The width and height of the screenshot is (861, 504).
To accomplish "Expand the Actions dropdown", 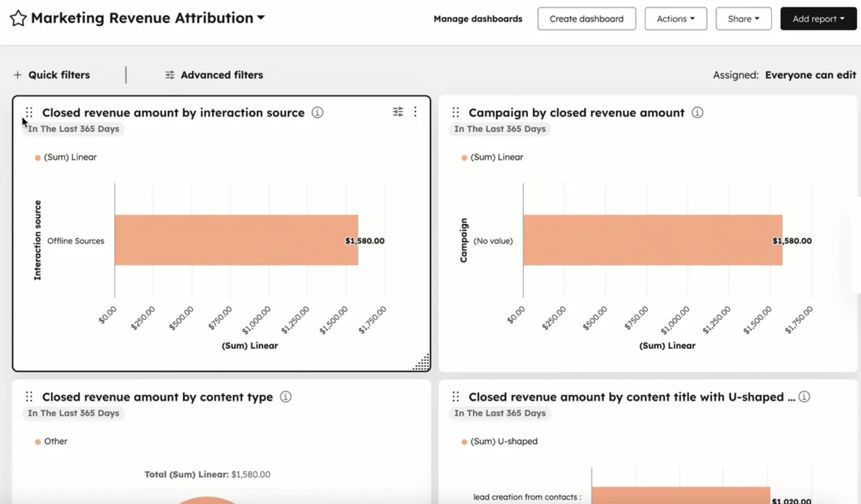I will 675,19.
